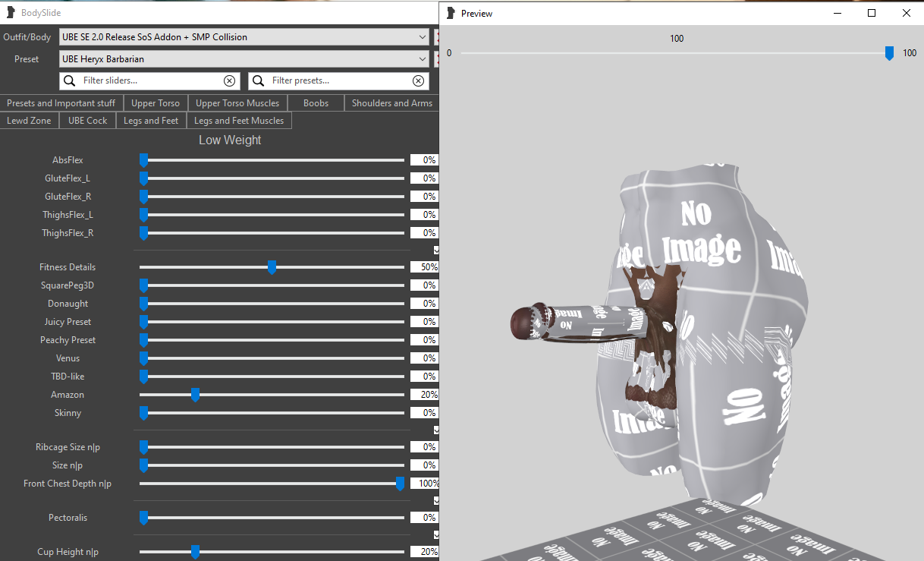Click the Pectoralis percentage value field
The image size is (924, 561).
424,518
